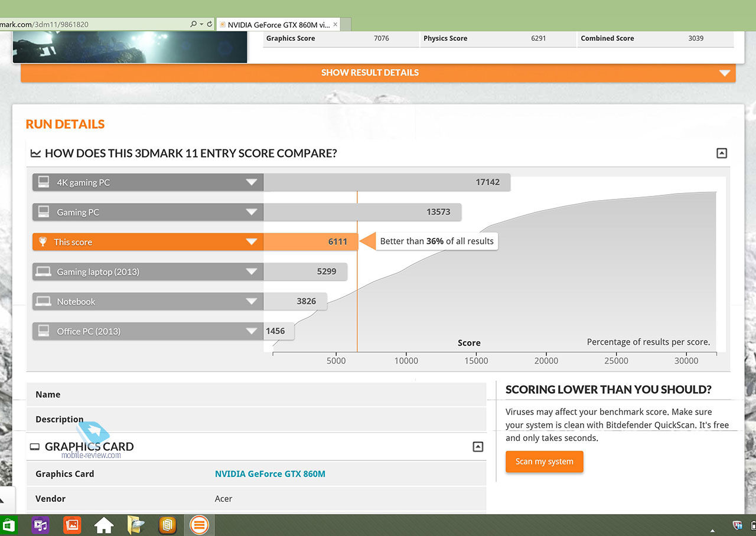Open the File Explorer folder on taskbar
Image resolution: width=756 pixels, height=536 pixels.
pyautogui.click(x=136, y=524)
